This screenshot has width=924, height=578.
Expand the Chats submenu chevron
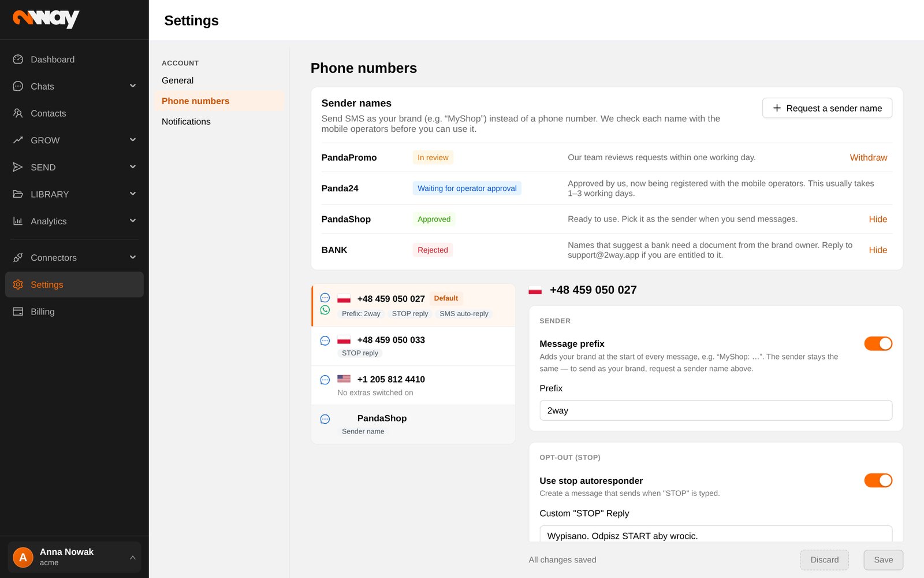pyautogui.click(x=133, y=86)
